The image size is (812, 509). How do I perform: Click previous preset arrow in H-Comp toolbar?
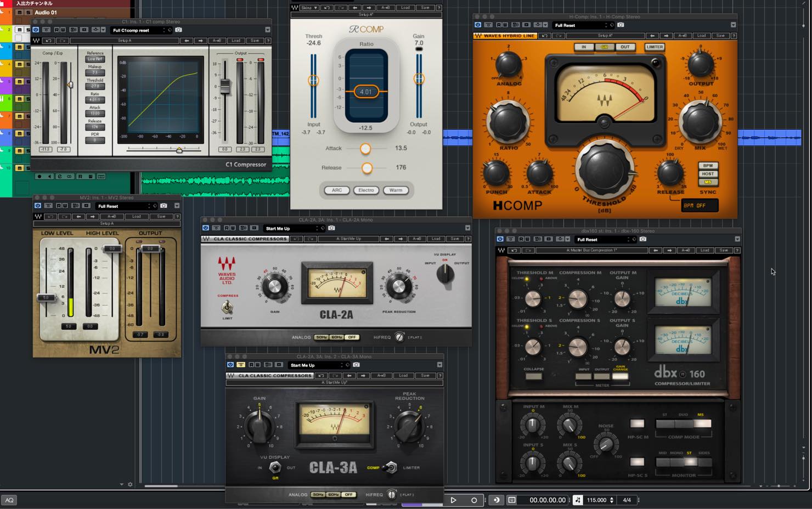pyautogui.click(x=653, y=36)
